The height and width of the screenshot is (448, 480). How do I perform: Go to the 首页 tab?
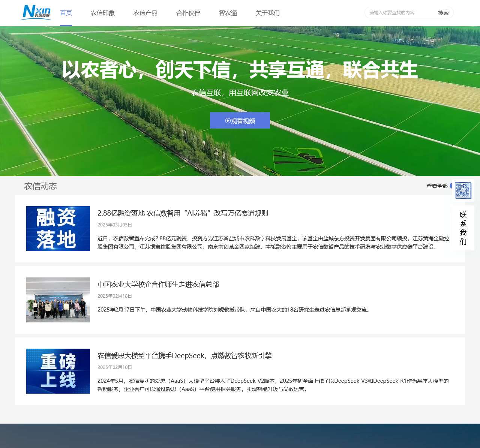tap(66, 13)
